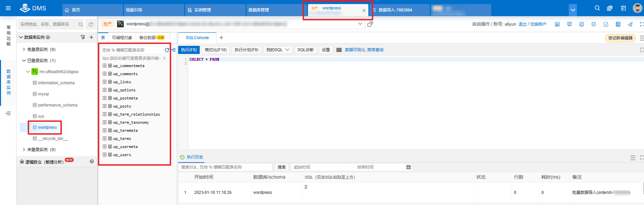Click the shield check icon in account toolbar
Image resolution: width=644 pixels, height=205 pixels.
(x=594, y=24)
